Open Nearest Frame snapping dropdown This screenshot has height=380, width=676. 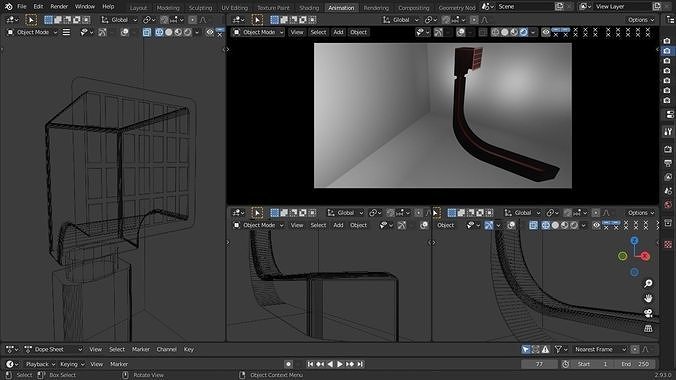(600, 349)
